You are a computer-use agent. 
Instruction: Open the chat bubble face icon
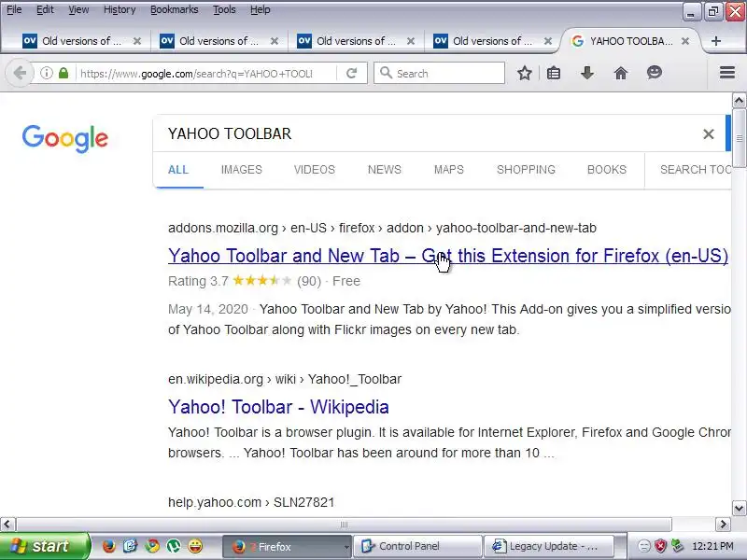pyautogui.click(x=655, y=73)
